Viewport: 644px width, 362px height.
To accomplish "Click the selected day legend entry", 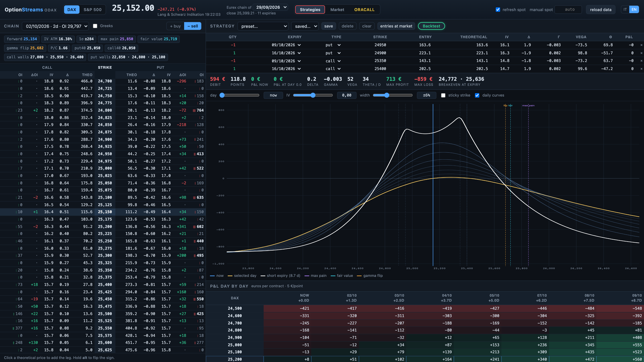I will point(242,276).
